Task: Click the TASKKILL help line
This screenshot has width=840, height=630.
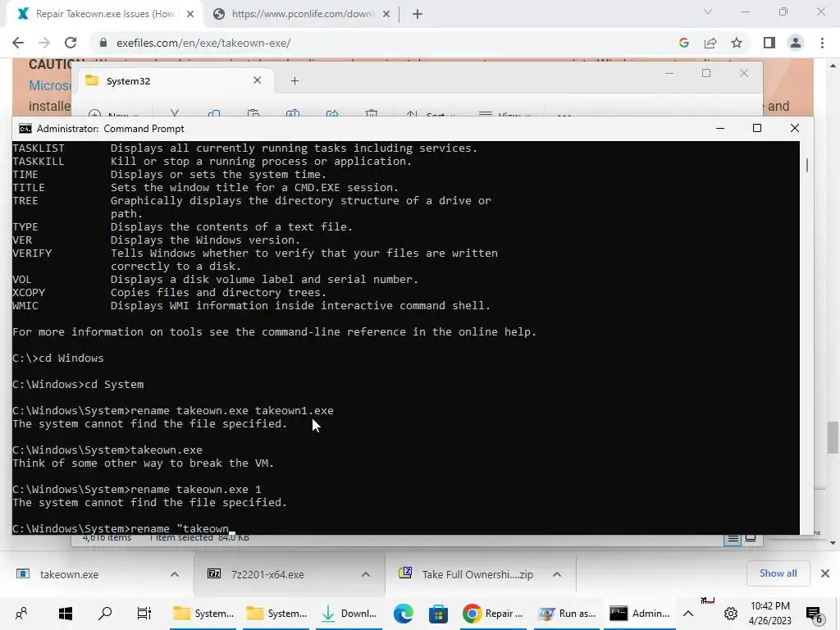Action: [212, 162]
